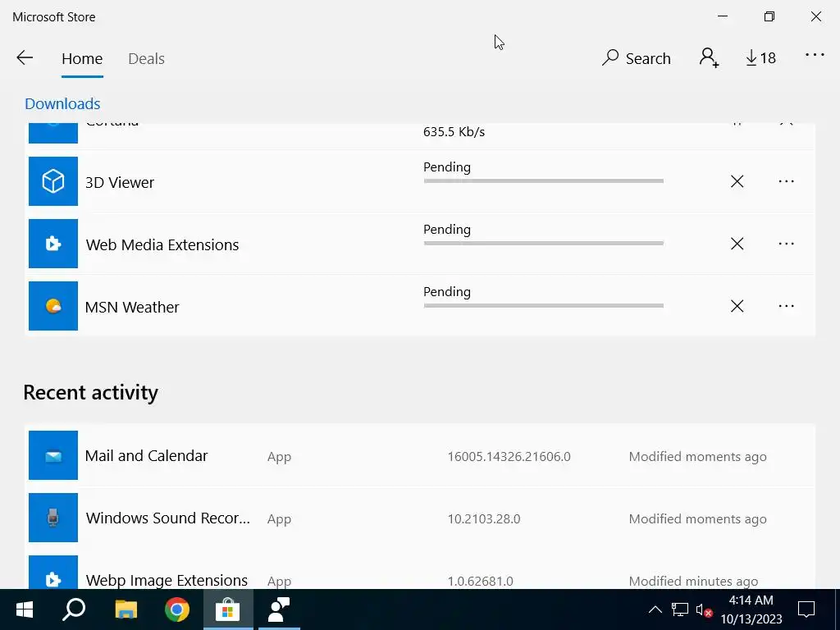This screenshot has width=840, height=630.
Task: Click the 635.5 Kb/s download speed
Action: click(454, 132)
